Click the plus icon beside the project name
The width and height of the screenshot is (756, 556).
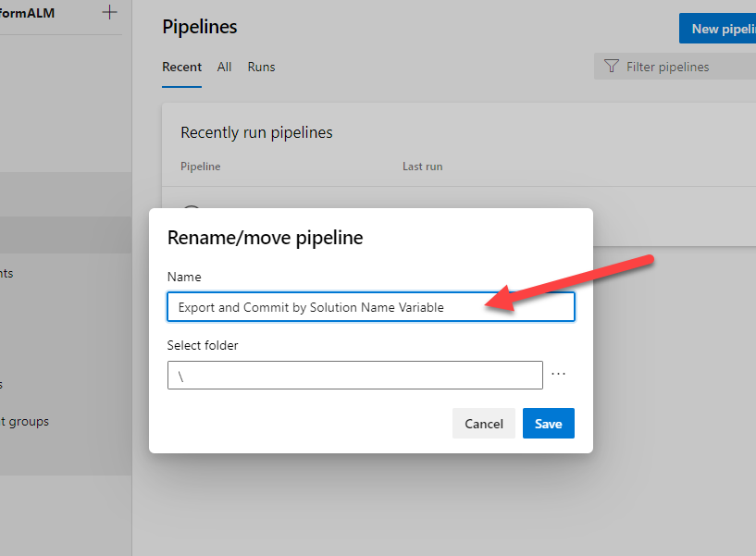point(110,13)
